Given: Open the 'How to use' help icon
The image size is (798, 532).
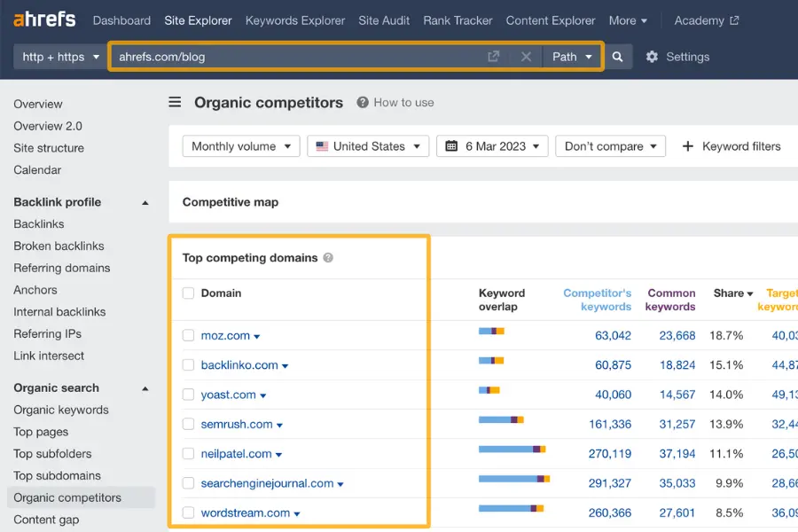Looking at the screenshot, I should 361,102.
